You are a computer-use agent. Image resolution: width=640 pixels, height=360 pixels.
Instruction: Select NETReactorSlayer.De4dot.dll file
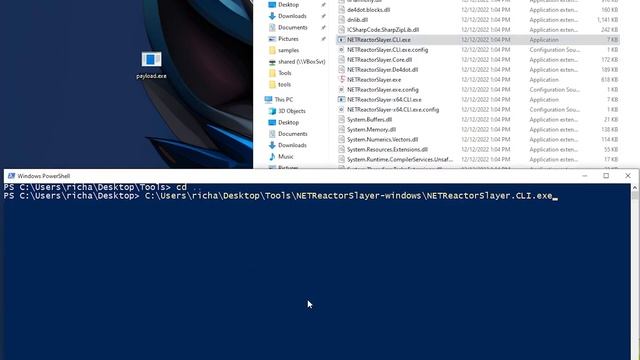[382, 70]
